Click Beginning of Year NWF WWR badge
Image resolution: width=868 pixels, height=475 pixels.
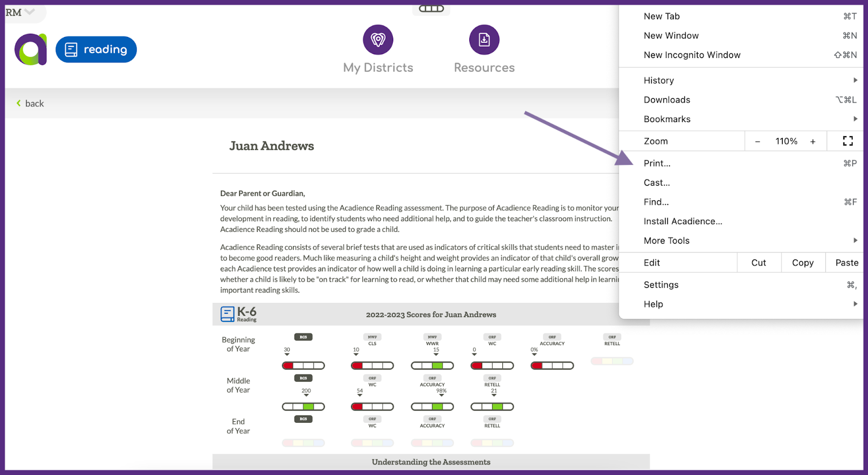(x=432, y=337)
